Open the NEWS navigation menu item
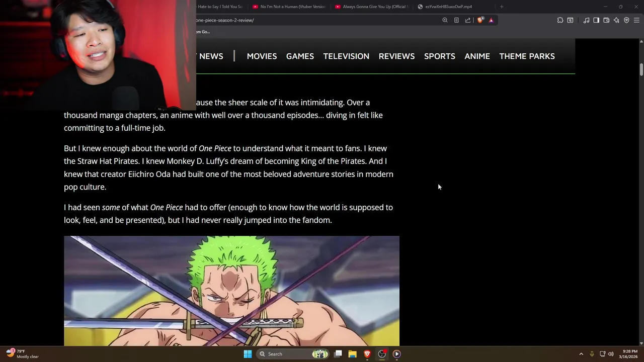Image resolution: width=644 pixels, height=362 pixels. coord(211,56)
